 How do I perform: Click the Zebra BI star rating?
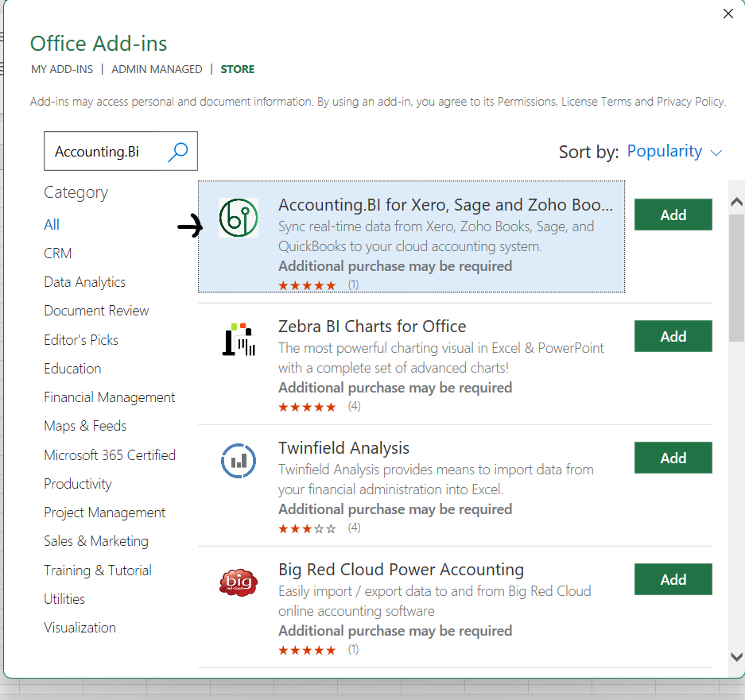tap(308, 407)
